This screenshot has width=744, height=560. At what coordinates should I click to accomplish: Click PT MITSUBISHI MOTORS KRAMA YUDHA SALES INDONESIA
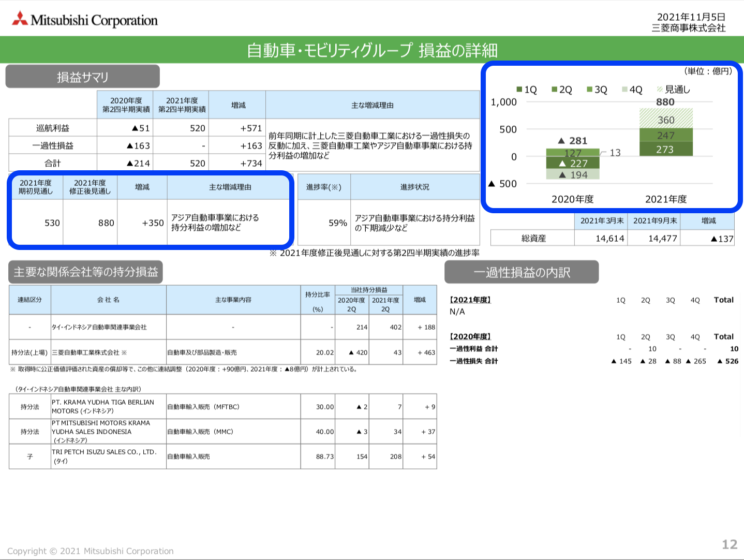click(101, 432)
